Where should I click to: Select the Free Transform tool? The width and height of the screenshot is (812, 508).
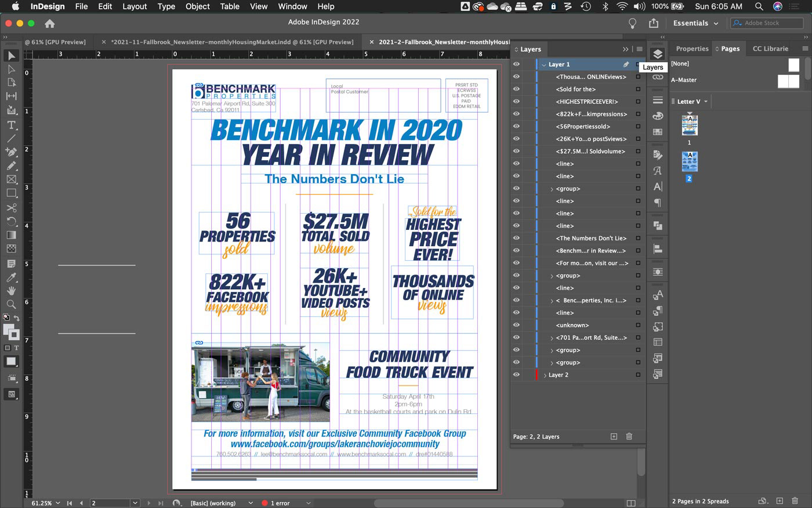11,221
